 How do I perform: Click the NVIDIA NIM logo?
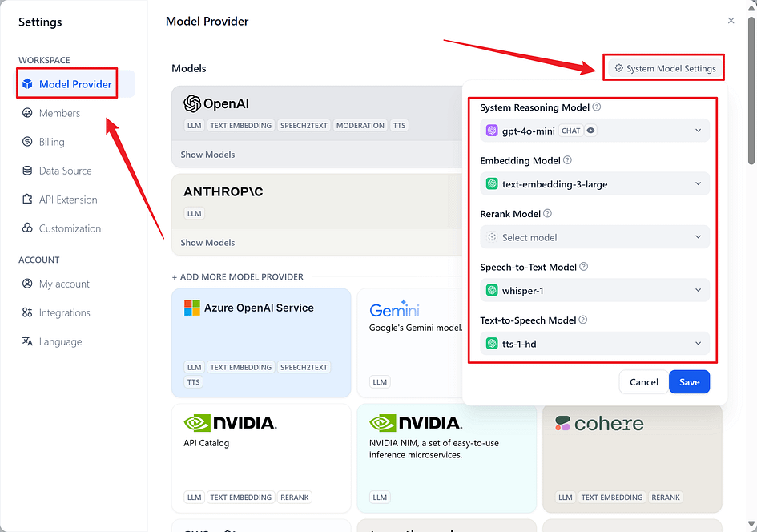point(415,423)
